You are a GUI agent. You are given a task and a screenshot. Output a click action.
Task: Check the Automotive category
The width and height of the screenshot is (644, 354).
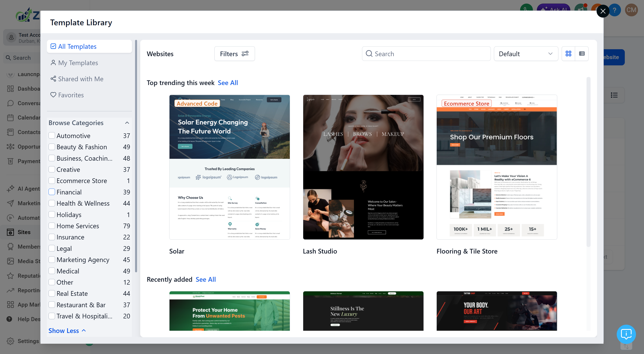[x=52, y=136]
